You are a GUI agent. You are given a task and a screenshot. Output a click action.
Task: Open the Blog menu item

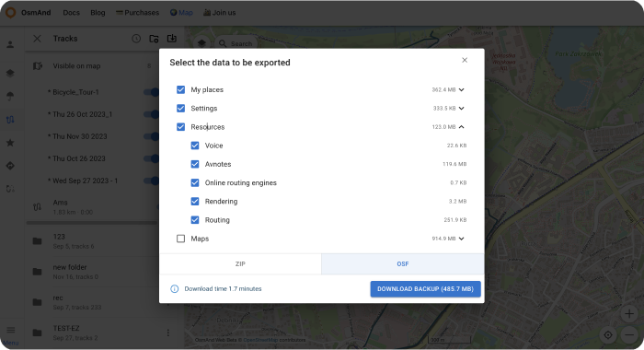coord(98,13)
